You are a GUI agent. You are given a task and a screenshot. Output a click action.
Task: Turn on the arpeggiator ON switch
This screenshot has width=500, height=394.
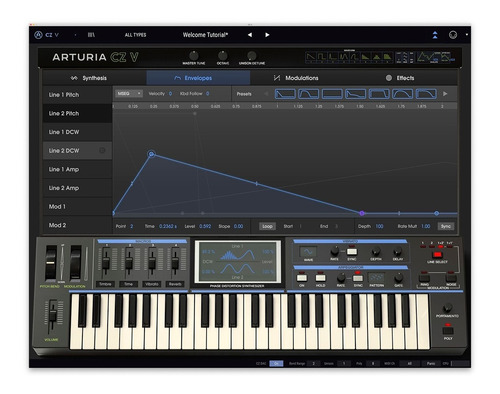302,277
